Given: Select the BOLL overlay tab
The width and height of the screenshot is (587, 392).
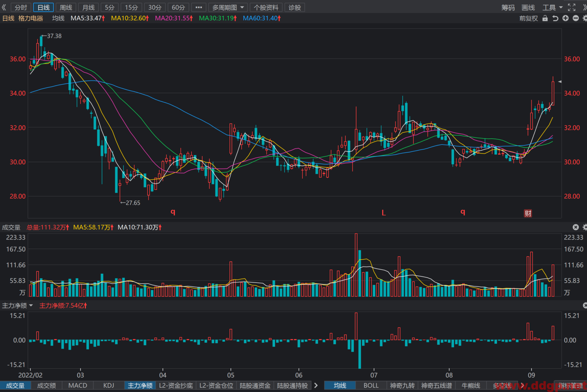Looking at the screenshot, I should click(x=371, y=386).
